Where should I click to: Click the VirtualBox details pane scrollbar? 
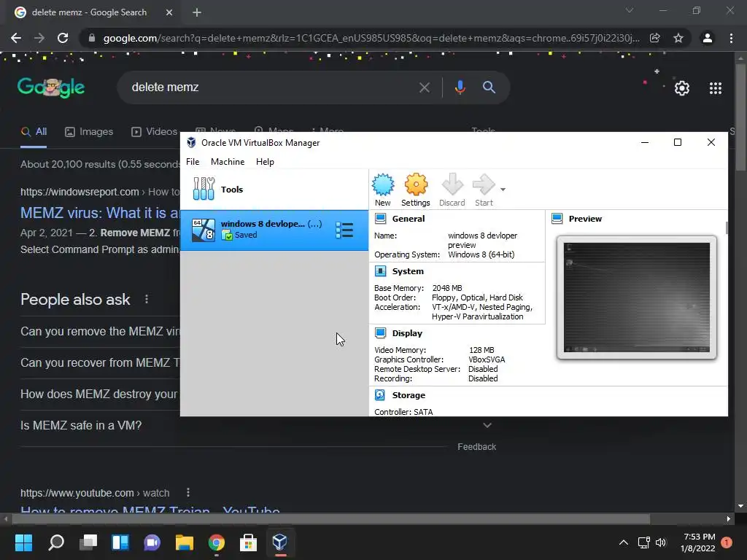pyautogui.click(x=727, y=227)
